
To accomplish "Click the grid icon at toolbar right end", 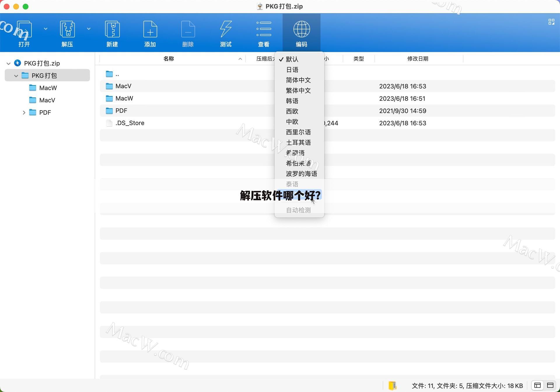I will tap(551, 22).
